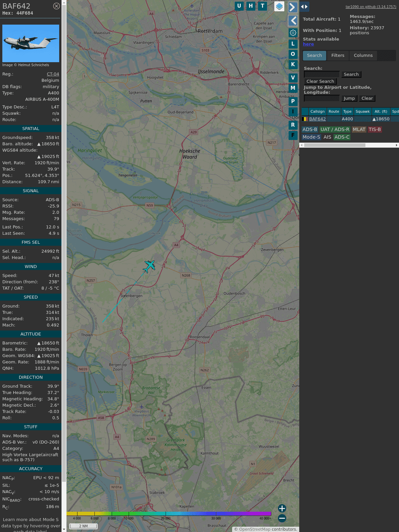399x532 pixels.
Task: Click the altitude color scale bar
Action: 169,514
